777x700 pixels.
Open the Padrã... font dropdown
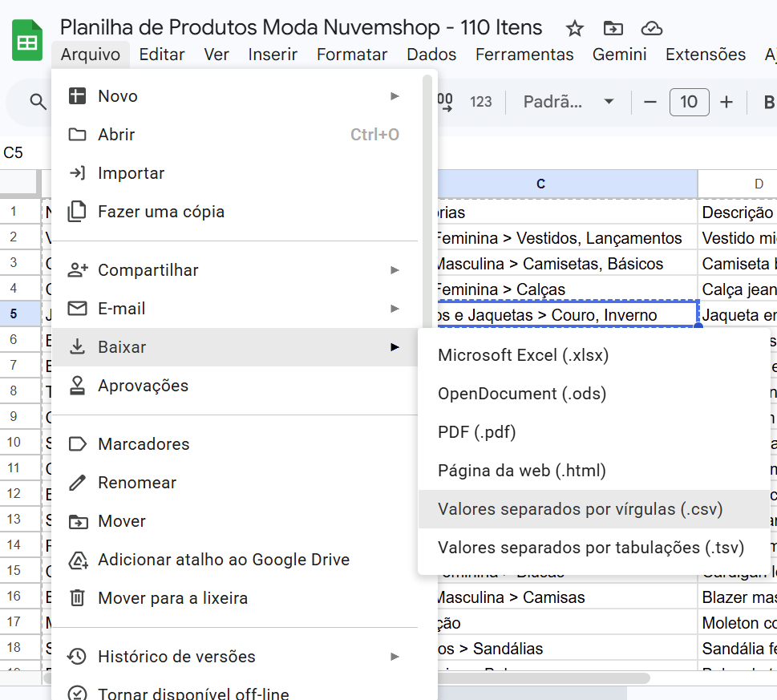click(x=569, y=102)
